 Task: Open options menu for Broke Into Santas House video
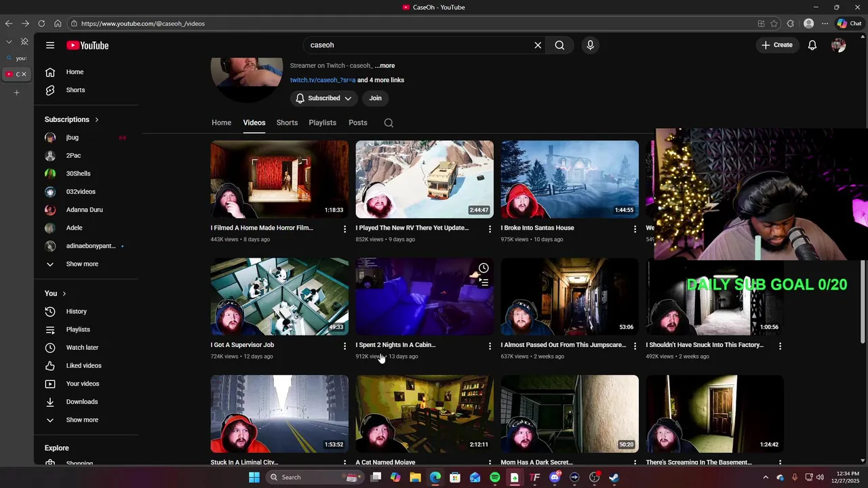click(x=635, y=230)
